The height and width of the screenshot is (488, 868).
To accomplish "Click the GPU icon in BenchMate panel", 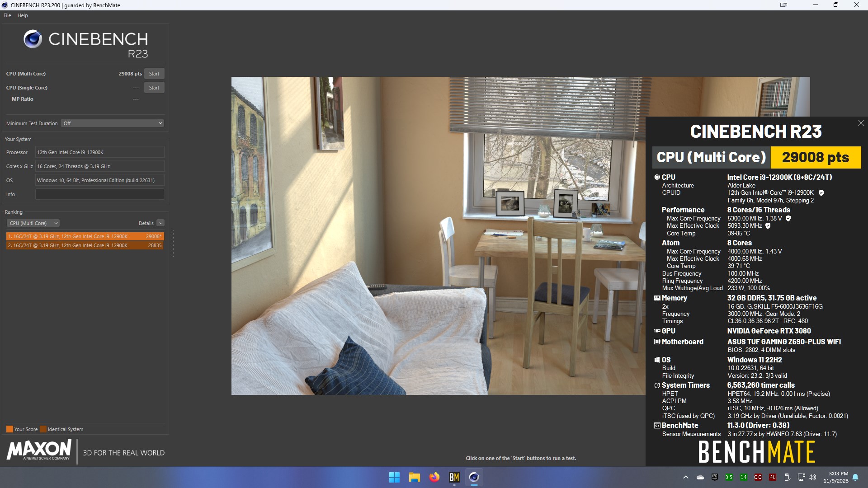I will [657, 331].
